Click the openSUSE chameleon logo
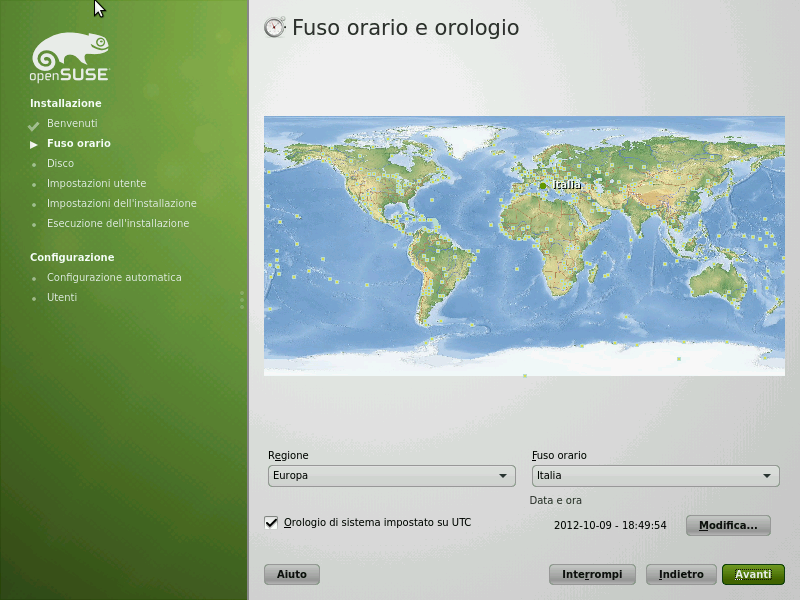 pos(70,57)
